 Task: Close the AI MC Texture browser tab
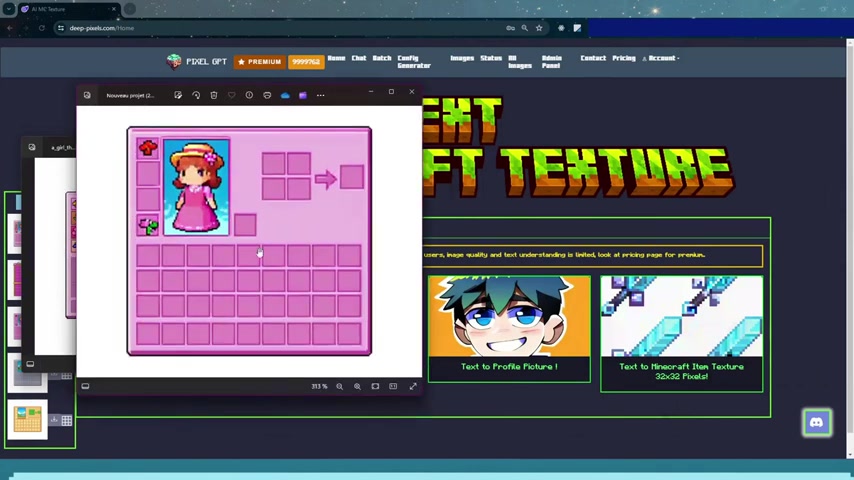113,9
